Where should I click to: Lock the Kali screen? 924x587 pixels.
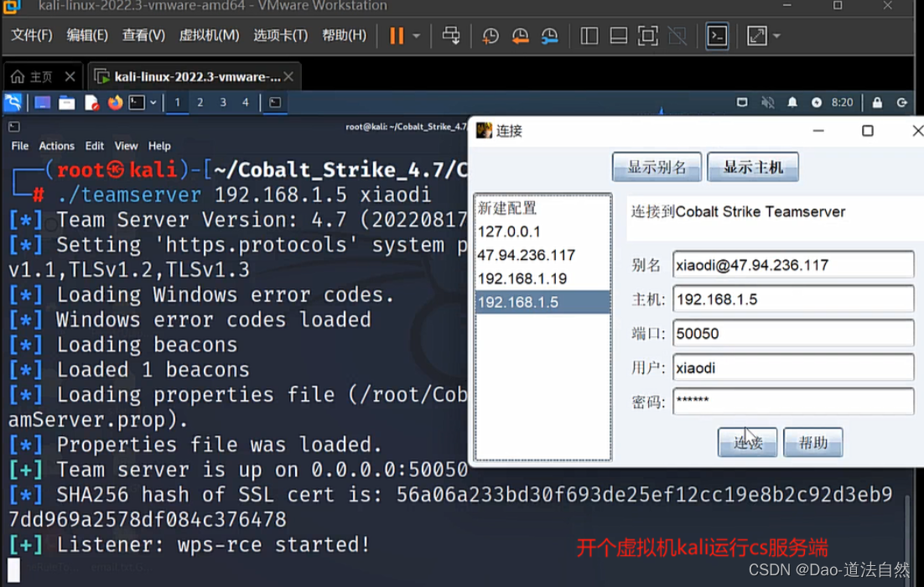(877, 102)
